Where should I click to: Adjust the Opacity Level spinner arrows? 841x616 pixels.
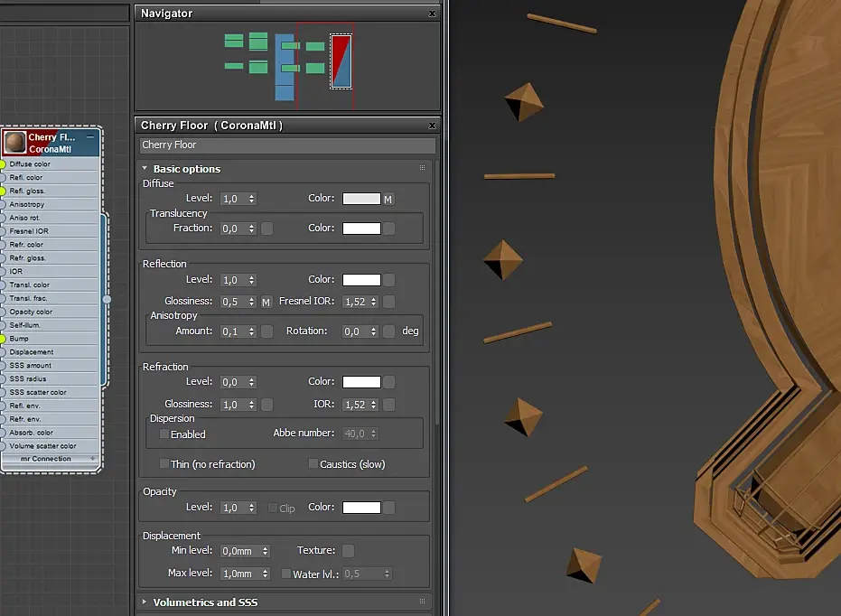click(251, 508)
